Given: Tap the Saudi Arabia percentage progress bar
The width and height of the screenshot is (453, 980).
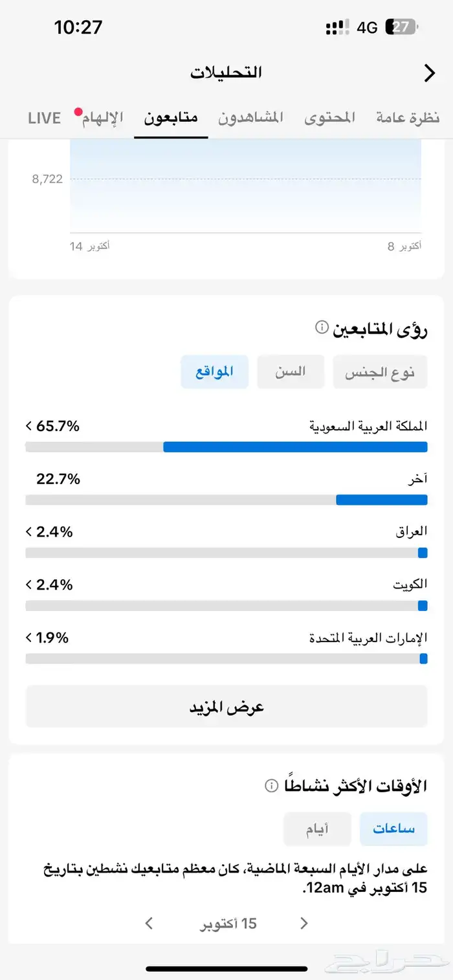Looking at the screenshot, I should point(226,447).
